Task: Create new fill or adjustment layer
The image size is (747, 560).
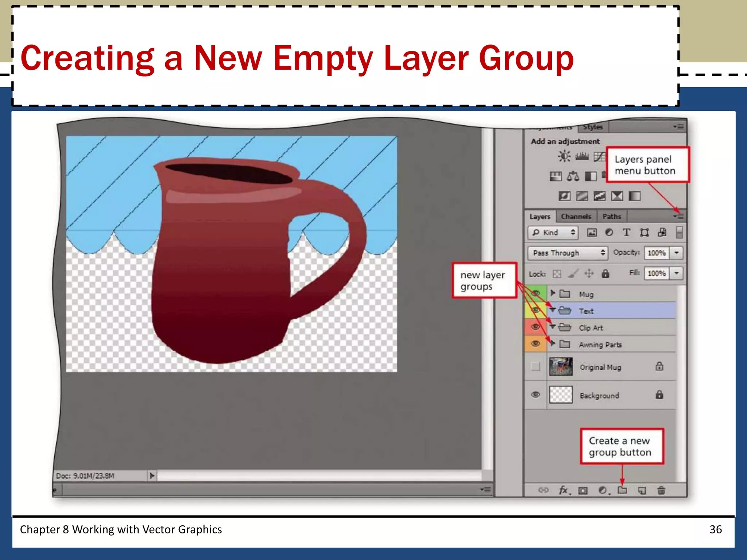Action: click(604, 490)
